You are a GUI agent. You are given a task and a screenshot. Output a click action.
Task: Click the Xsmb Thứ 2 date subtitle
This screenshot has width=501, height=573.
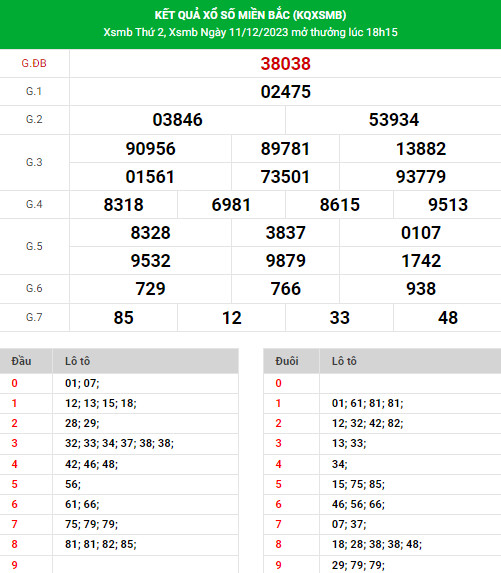pyautogui.click(x=250, y=32)
